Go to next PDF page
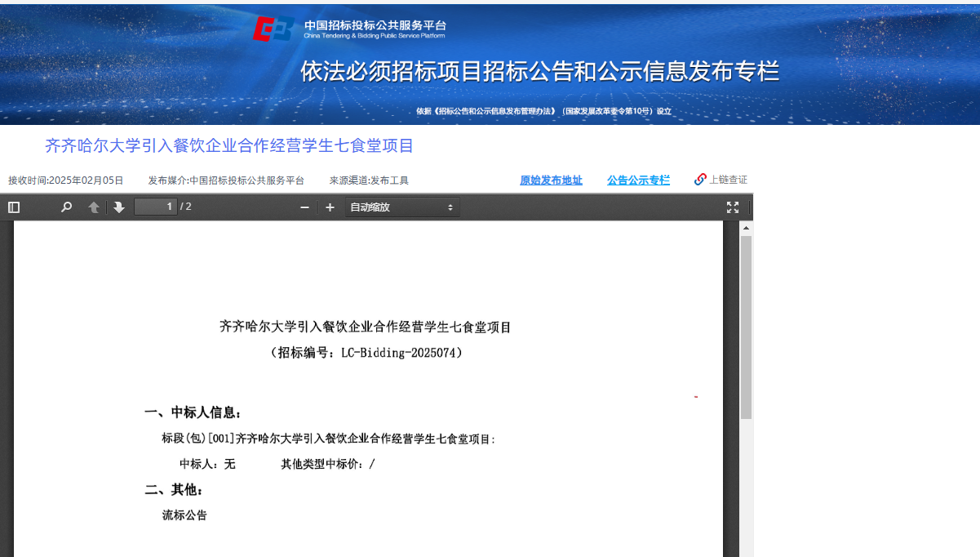This screenshot has width=980, height=557. coord(119,207)
